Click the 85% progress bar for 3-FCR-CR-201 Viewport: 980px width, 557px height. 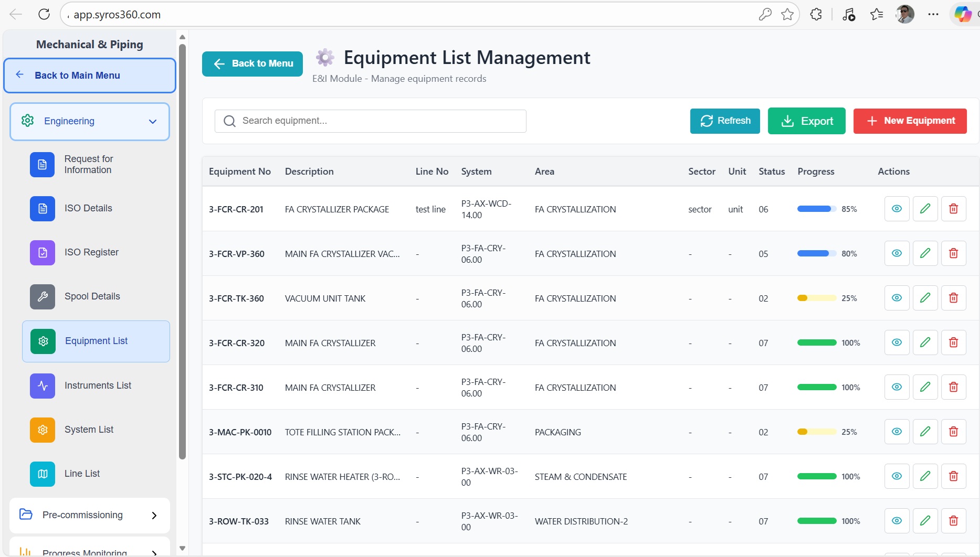[816, 209]
